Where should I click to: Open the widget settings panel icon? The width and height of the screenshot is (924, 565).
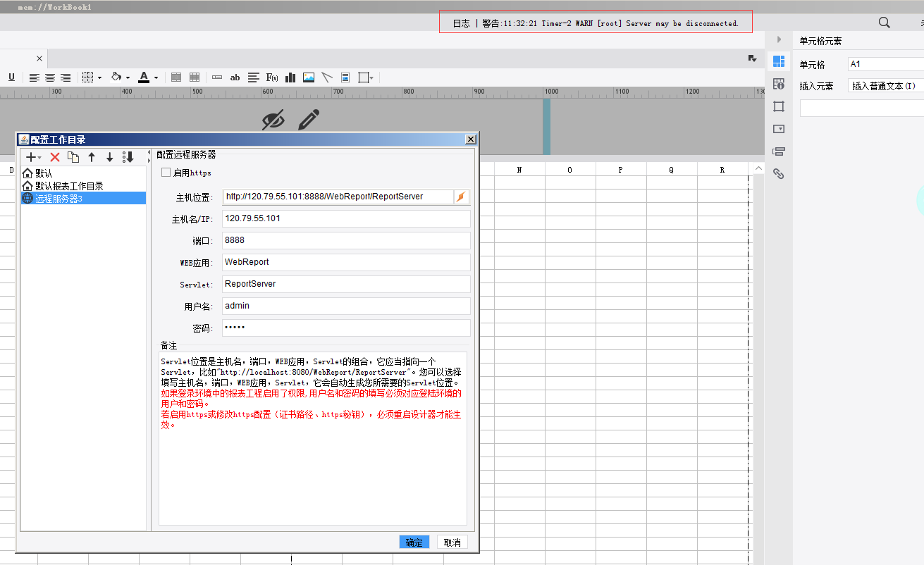[779, 129]
